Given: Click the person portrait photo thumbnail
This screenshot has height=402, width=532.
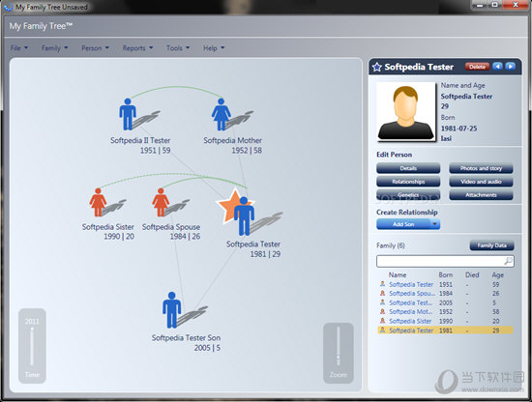Looking at the screenshot, I should [x=406, y=111].
